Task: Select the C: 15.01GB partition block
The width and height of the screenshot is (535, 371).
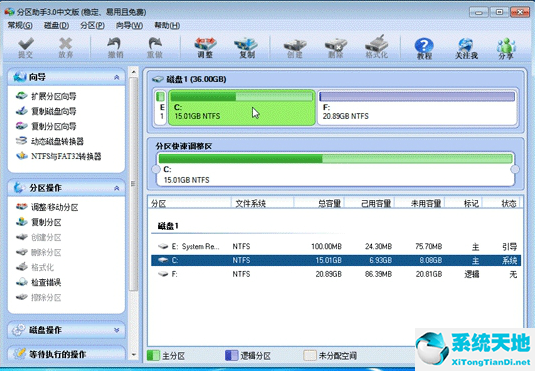Action: point(242,108)
